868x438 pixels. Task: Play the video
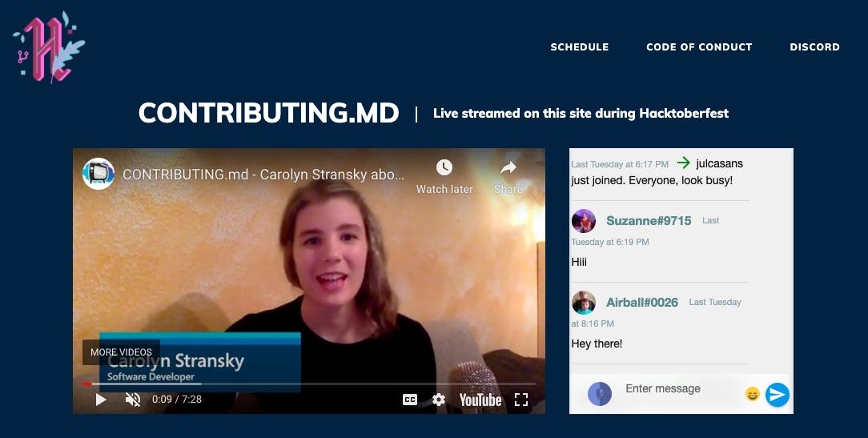point(101,400)
